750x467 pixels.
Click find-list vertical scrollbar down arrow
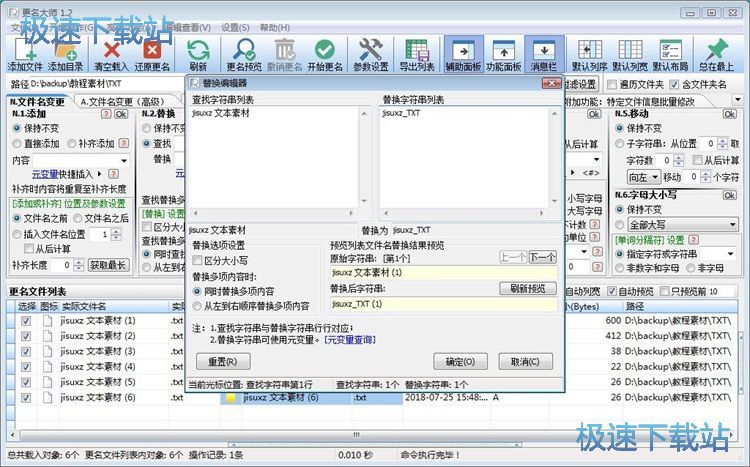[x=364, y=201]
